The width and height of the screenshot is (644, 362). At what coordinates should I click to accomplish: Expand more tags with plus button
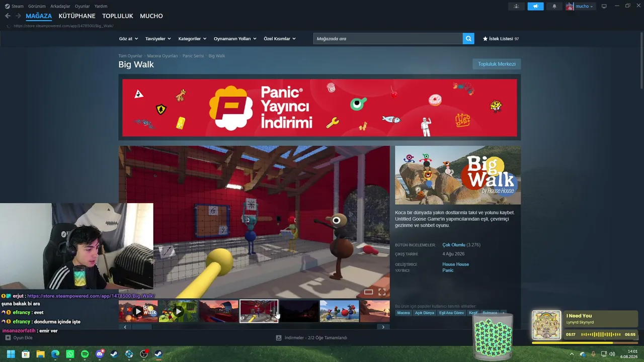(x=503, y=313)
